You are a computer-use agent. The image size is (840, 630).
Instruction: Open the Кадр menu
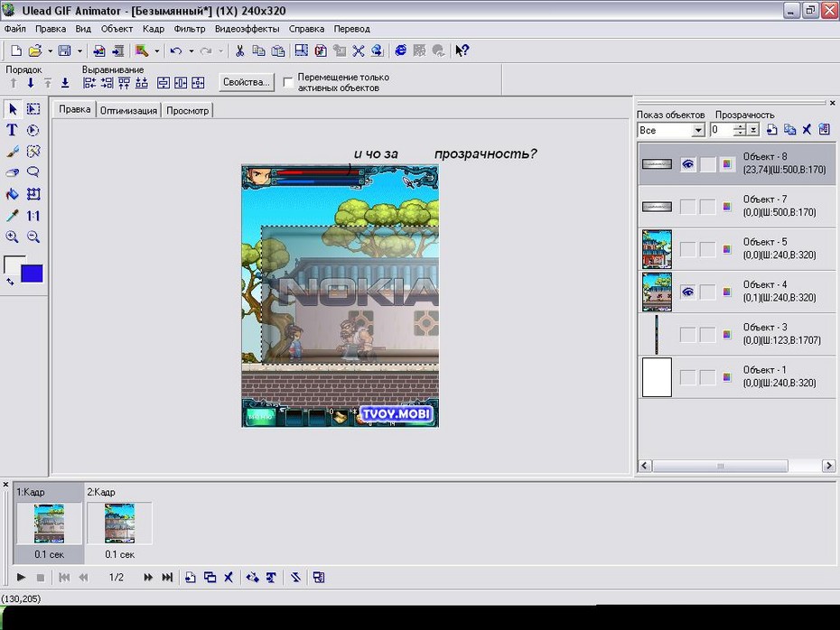click(154, 29)
